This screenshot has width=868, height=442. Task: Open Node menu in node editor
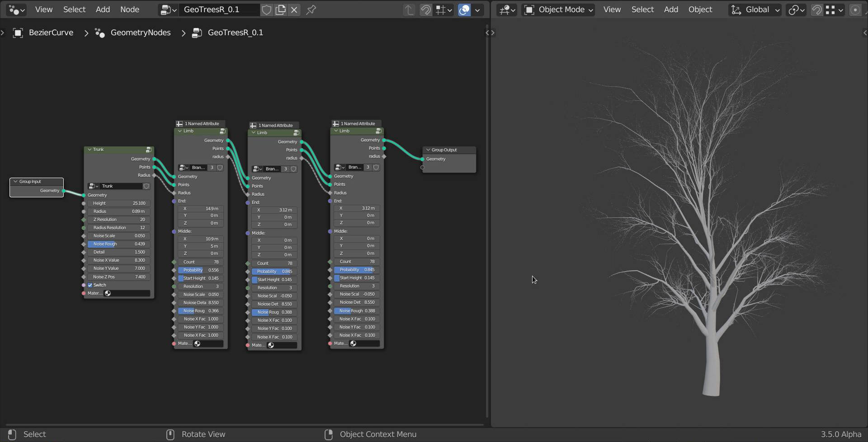(130, 9)
